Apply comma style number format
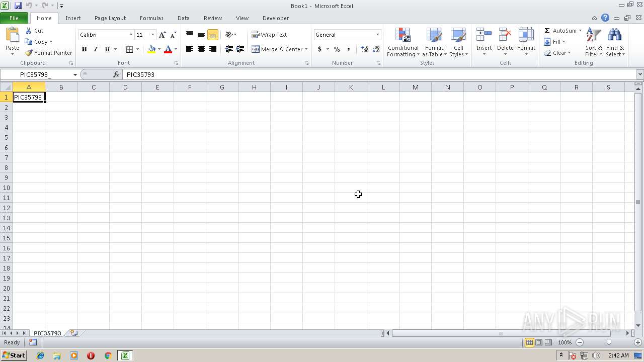Screen dimensions: 644x362 click(348, 49)
